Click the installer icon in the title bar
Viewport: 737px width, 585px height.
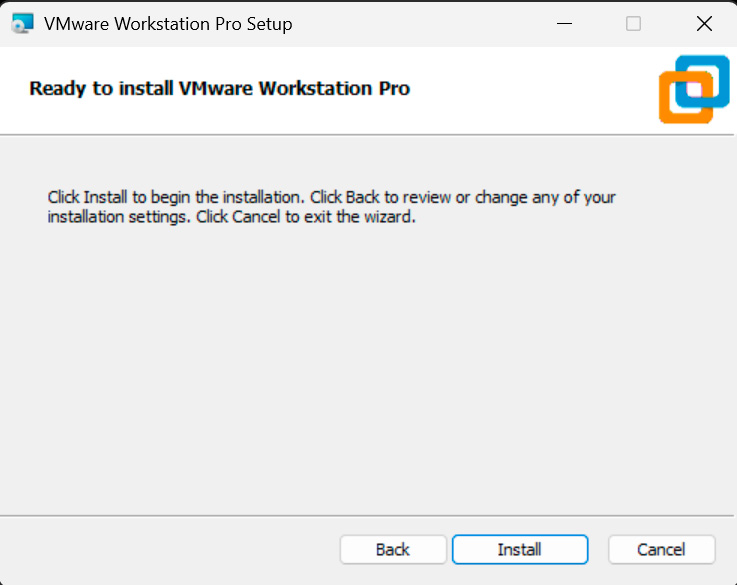click(x=22, y=23)
